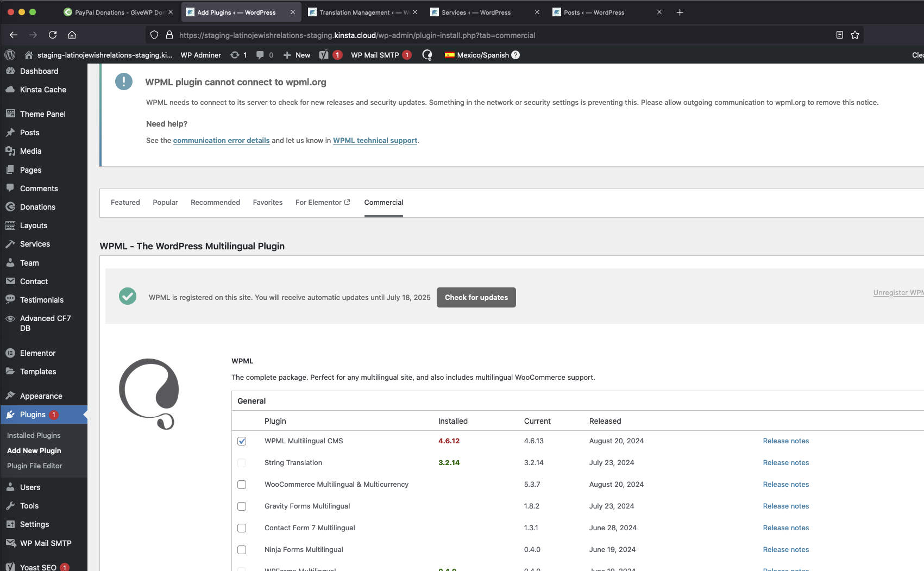Open Installed Plugins submenu
The height and width of the screenshot is (571, 924).
[x=34, y=435]
